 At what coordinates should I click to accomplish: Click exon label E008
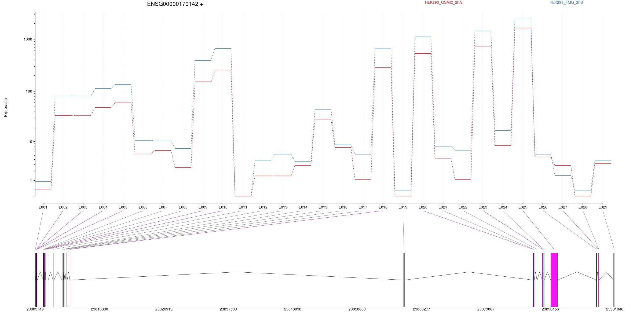point(183,207)
